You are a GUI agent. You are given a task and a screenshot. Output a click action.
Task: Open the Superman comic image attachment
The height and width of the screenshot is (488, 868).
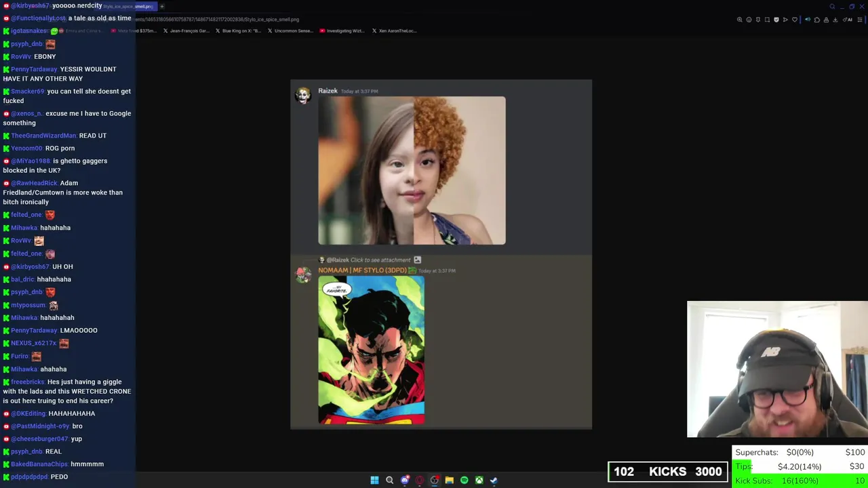(372, 350)
